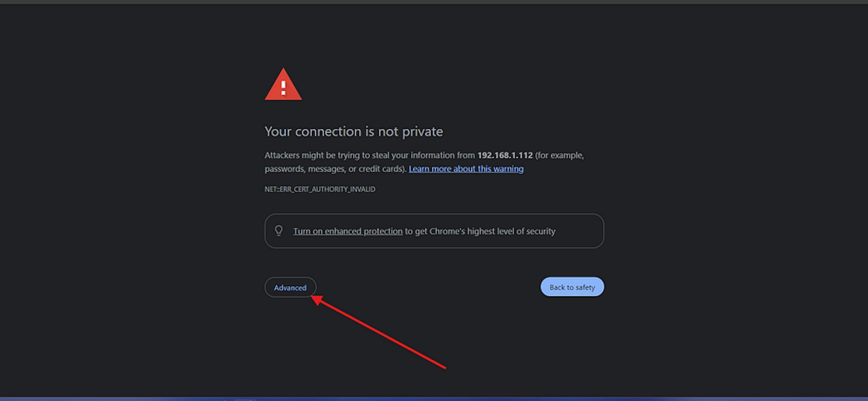Click the gray strip along the top edge
This screenshot has width=868, height=401.
click(x=434, y=2)
